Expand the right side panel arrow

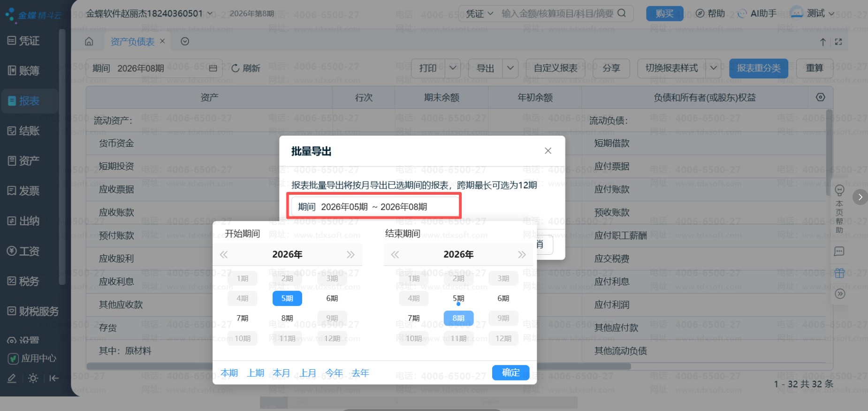point(860,197)
